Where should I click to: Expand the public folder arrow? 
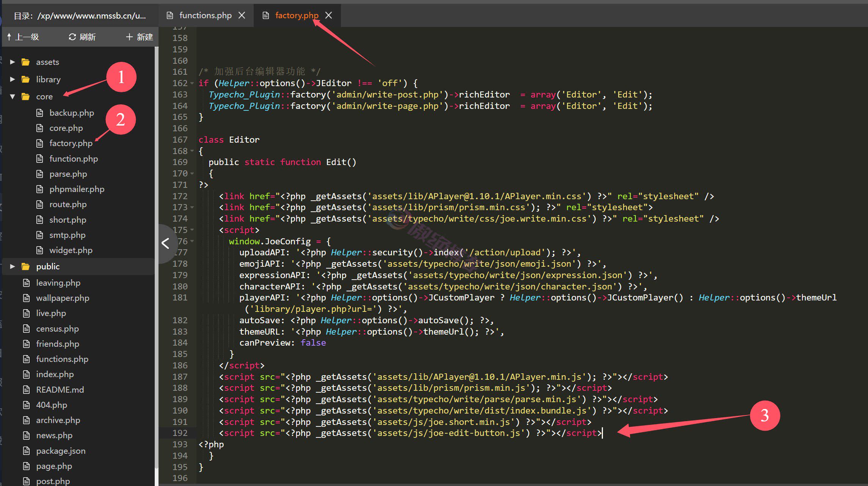point(13,266)
